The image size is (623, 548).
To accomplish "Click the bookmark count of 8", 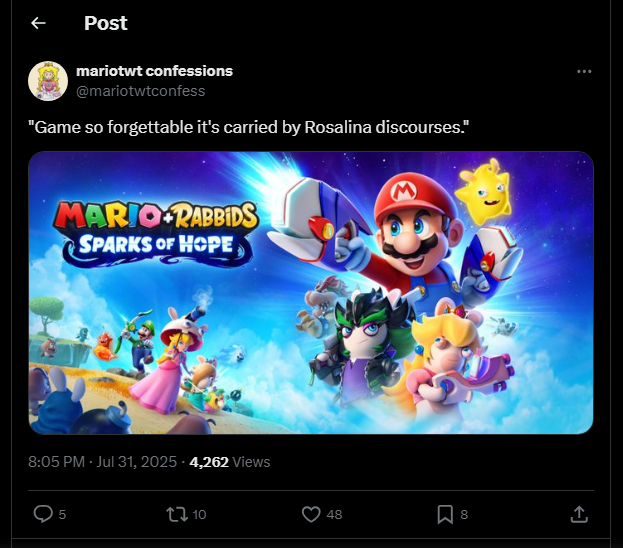I will 464,514.
